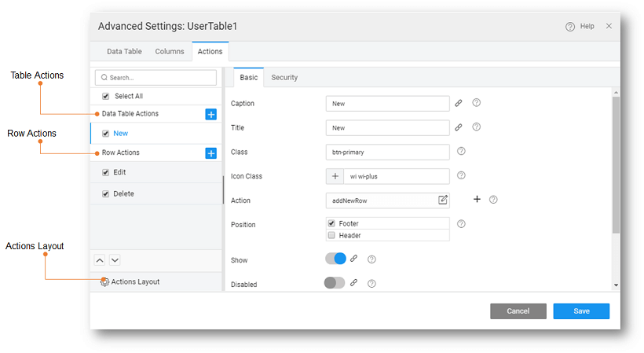Open the Columns tab

point(170,52)
